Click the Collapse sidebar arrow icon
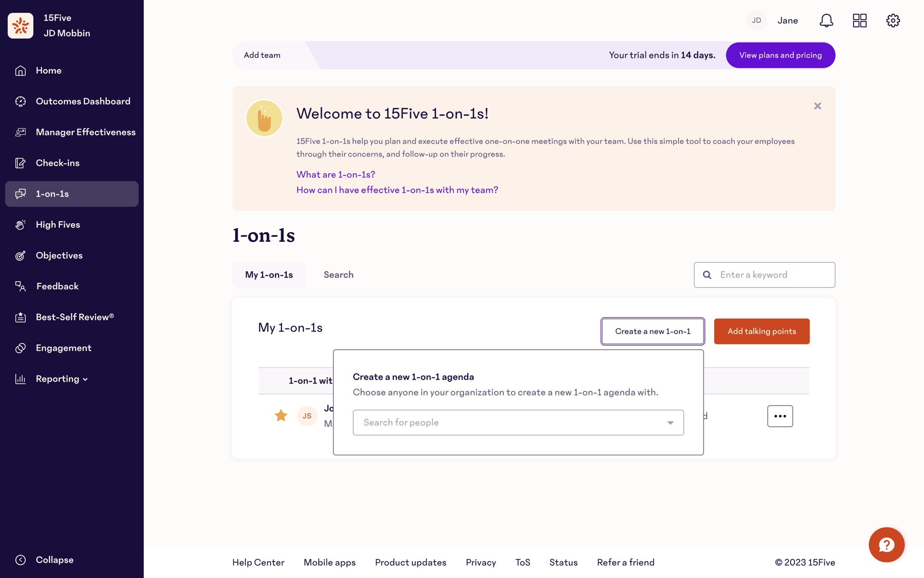Screen dimensions: 924x578 tap(20, 560)
